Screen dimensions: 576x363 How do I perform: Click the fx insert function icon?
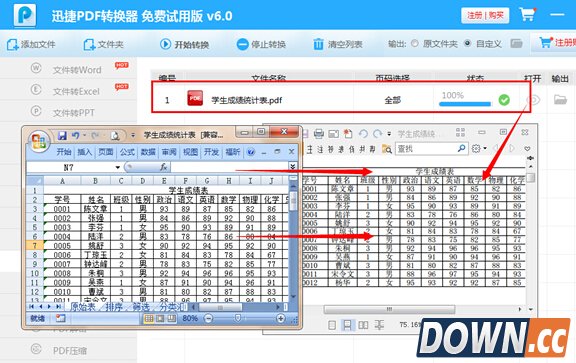[164, 167]
